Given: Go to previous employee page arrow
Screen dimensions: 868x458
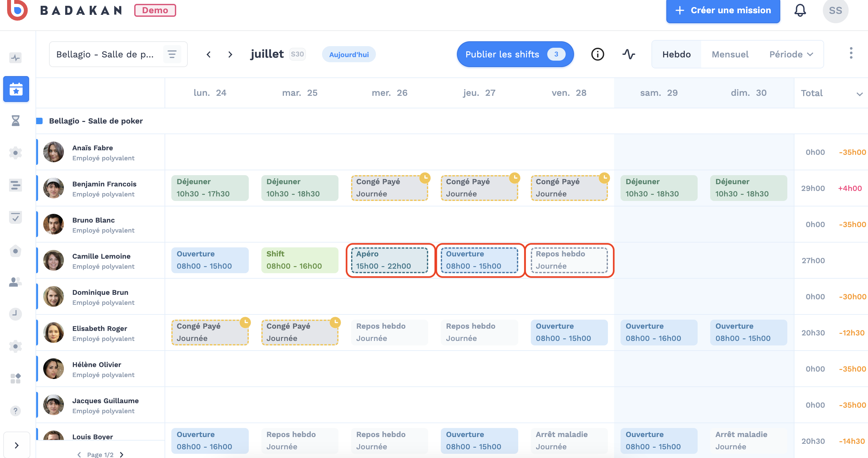Looking at the screenshot, I should click(x=79, y=455).
